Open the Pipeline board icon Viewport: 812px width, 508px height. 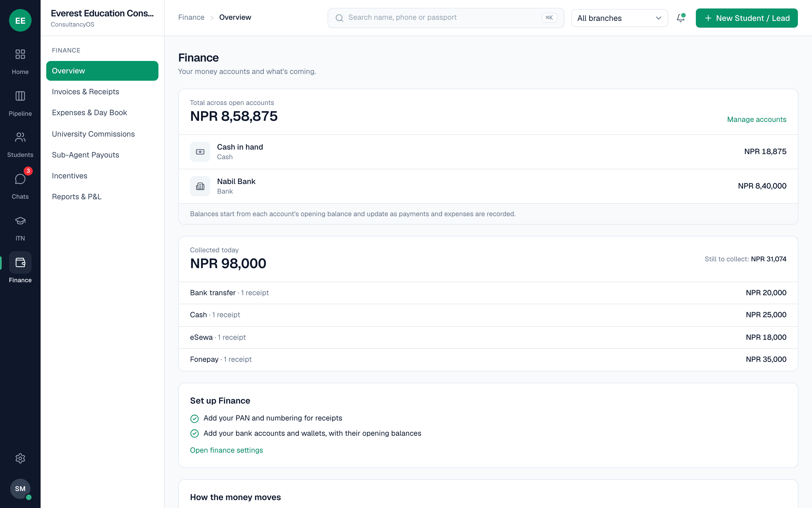[x=20, y=96]
